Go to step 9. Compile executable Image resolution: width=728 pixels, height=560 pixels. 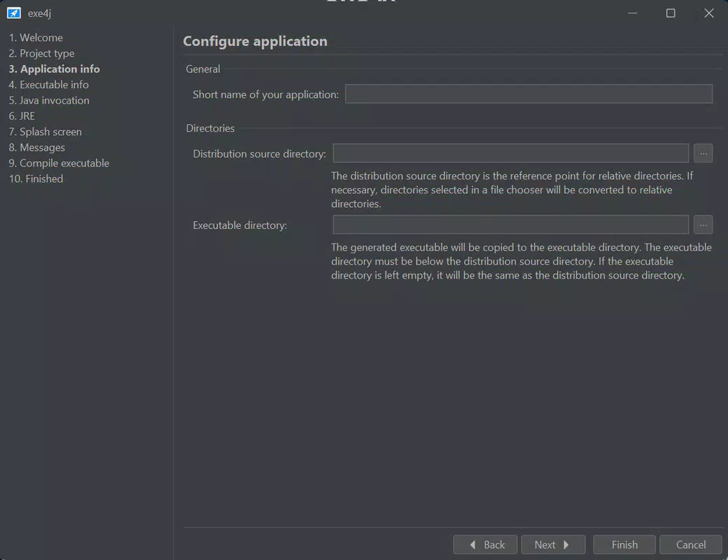[59, 163]
